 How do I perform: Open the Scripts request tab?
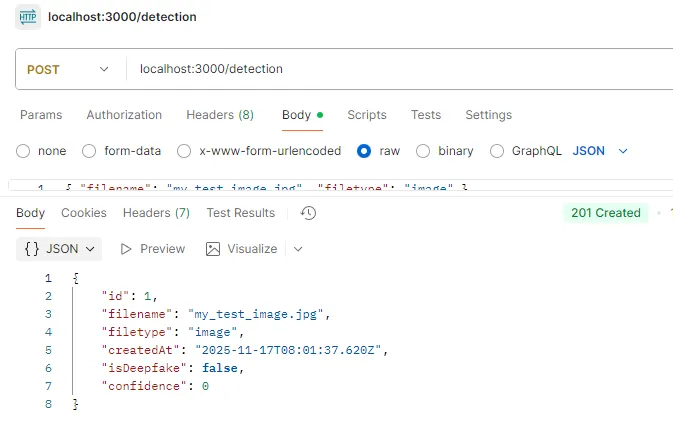pyautogui.click(x=367, y=115)
